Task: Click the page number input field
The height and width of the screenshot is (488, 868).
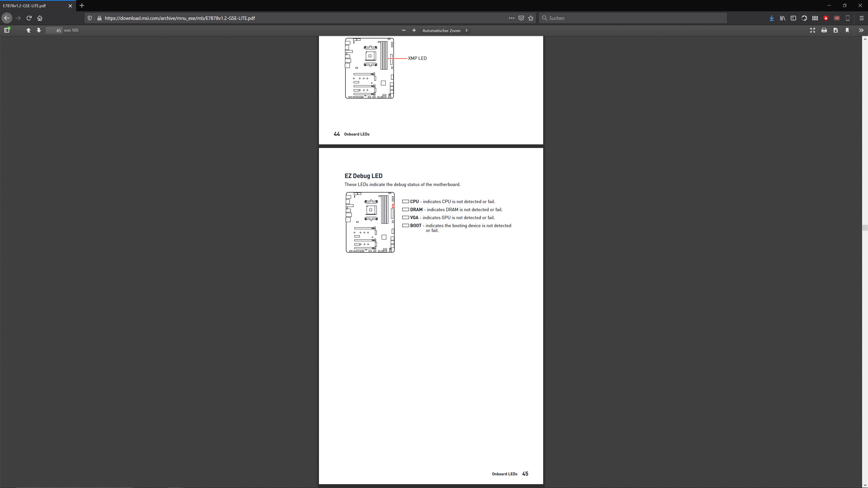Action: pos(54,30)
